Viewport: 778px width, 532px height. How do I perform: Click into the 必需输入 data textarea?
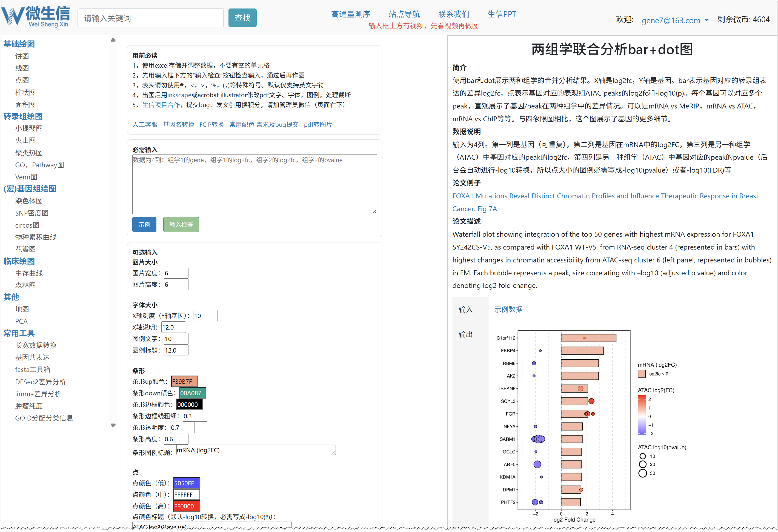tap(254, 184)
